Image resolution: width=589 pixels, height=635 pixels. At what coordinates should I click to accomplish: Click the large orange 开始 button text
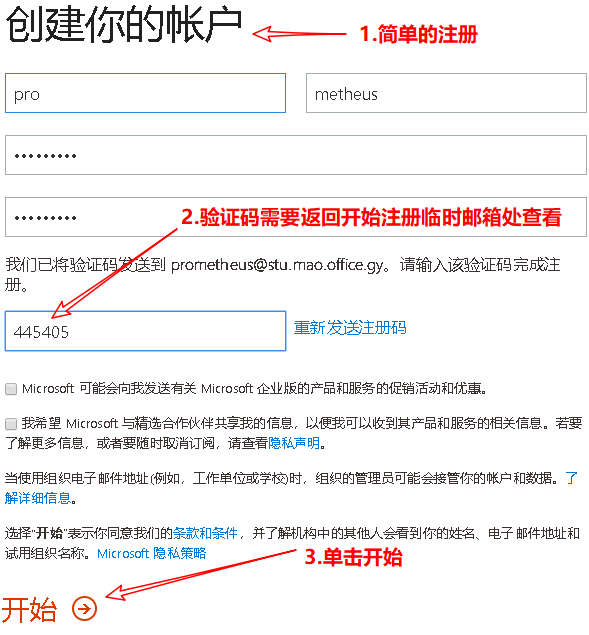[29, 609]
